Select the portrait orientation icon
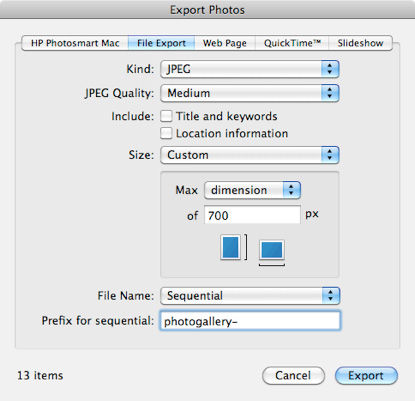Viewport: 415px width, 401px height. point(230,247)
